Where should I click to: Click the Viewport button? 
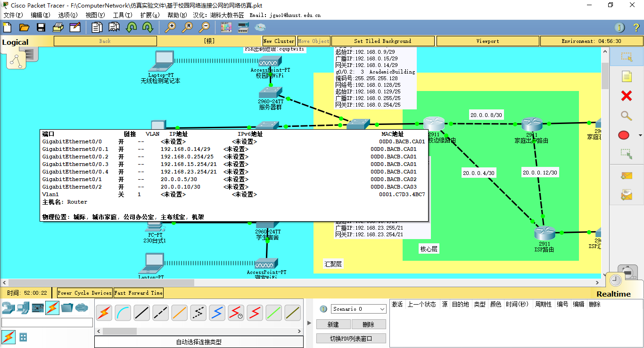487,41
